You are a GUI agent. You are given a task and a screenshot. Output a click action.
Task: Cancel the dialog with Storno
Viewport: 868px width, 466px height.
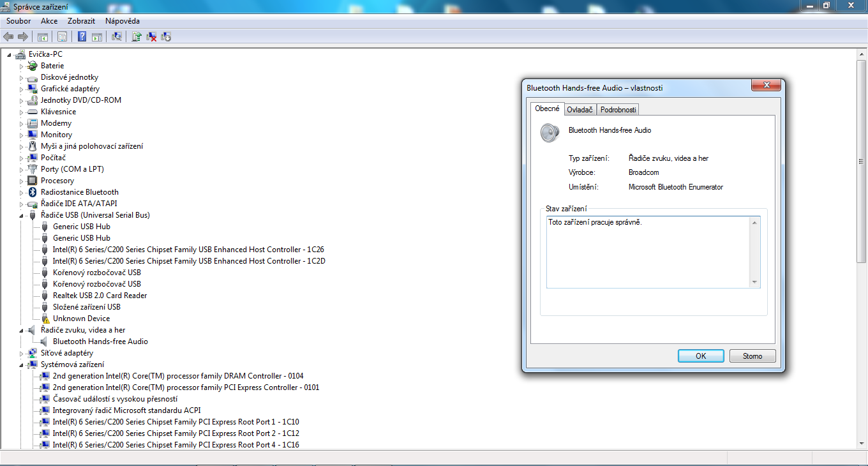(x=752, y=356)
